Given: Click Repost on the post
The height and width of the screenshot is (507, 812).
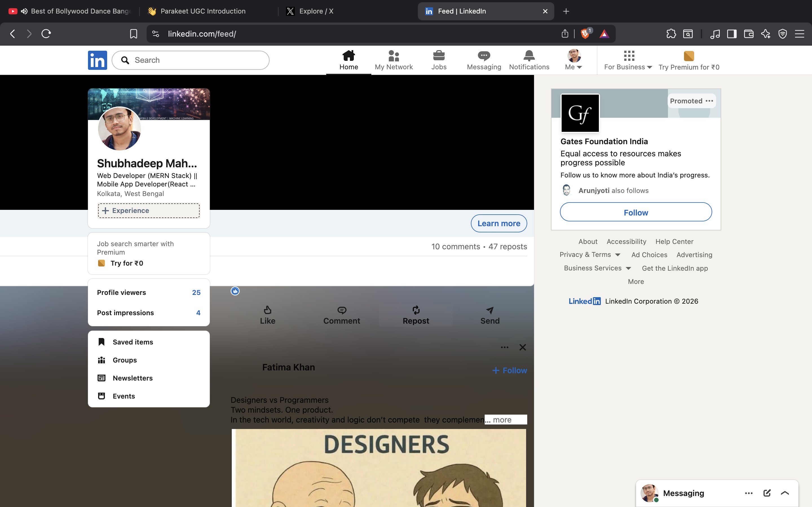Looking at the screenshot, I should pos(416,315).
